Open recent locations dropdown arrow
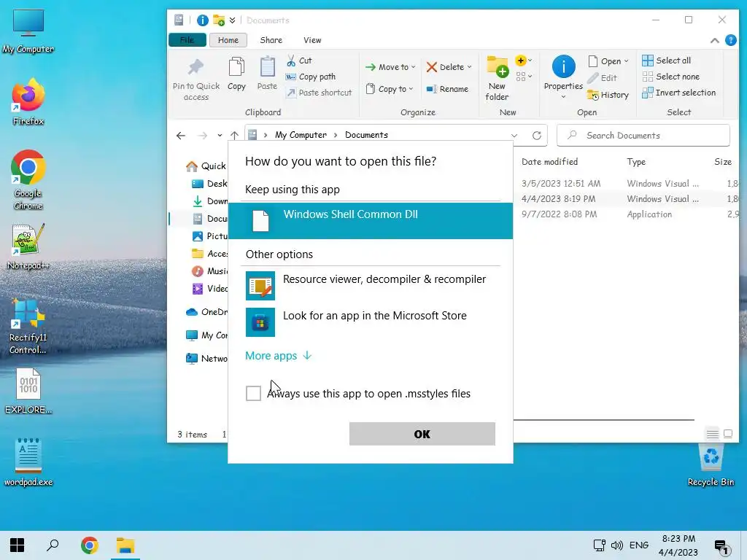The height and width of the screenshot is (560, 747). 220,135
